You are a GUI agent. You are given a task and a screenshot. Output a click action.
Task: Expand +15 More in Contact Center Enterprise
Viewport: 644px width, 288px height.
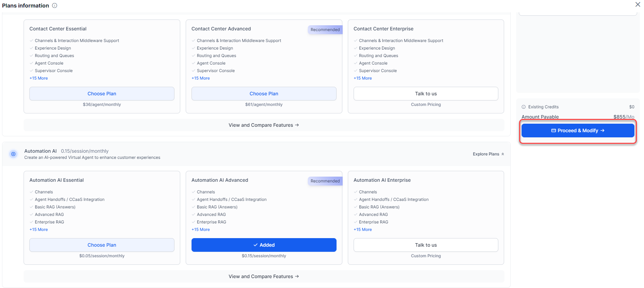(363, 78)
